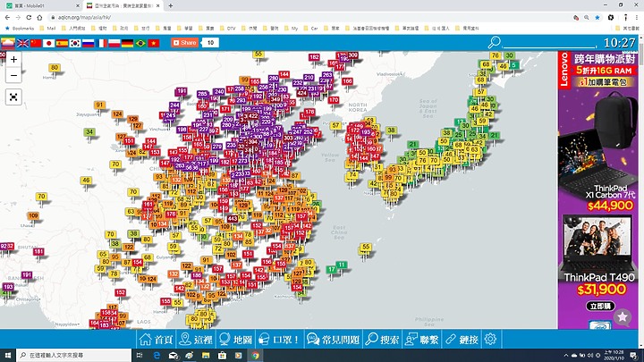Viewport: 644px width, 362px height.
Task: Click the search field in top bar
Action: [550, 43]
